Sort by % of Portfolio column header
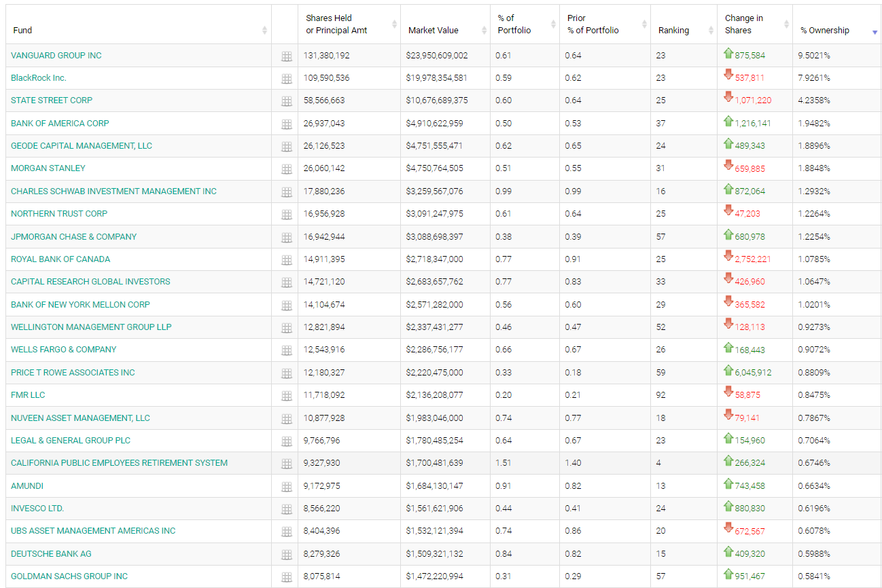The image size is (882, 588). [525, 24]
